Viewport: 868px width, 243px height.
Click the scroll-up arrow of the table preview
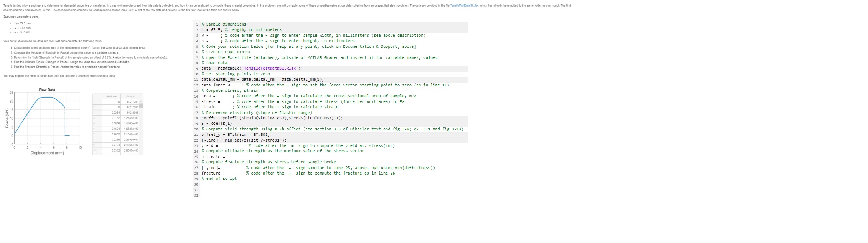click(x=141, y=102)
